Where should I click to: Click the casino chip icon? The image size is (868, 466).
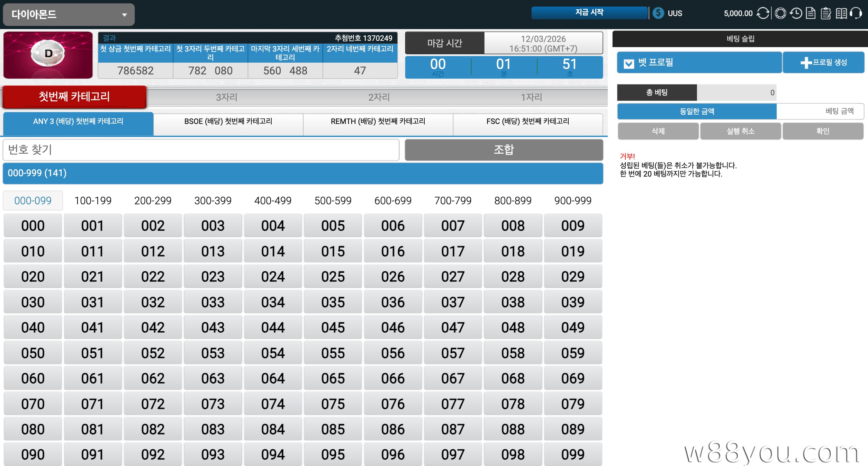coord(780,14)
